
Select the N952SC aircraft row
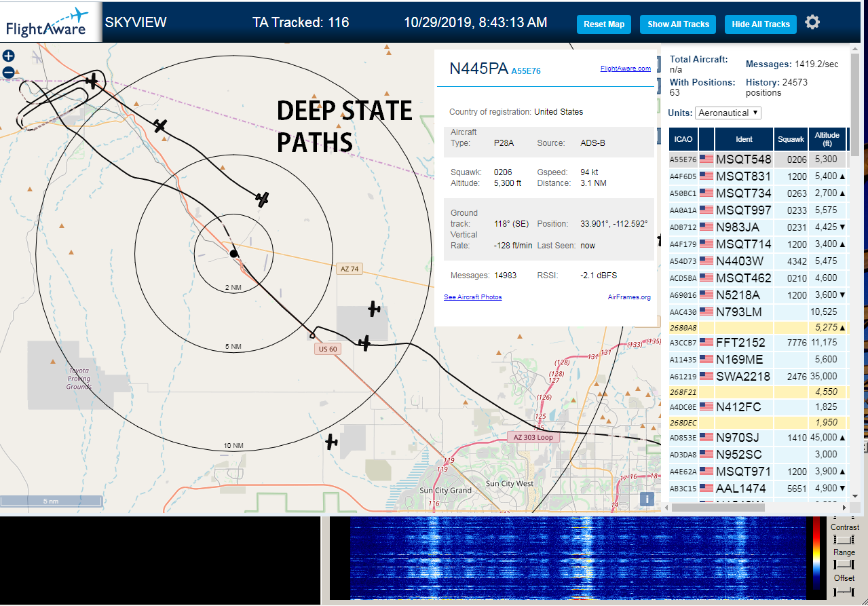pos(758,454)
